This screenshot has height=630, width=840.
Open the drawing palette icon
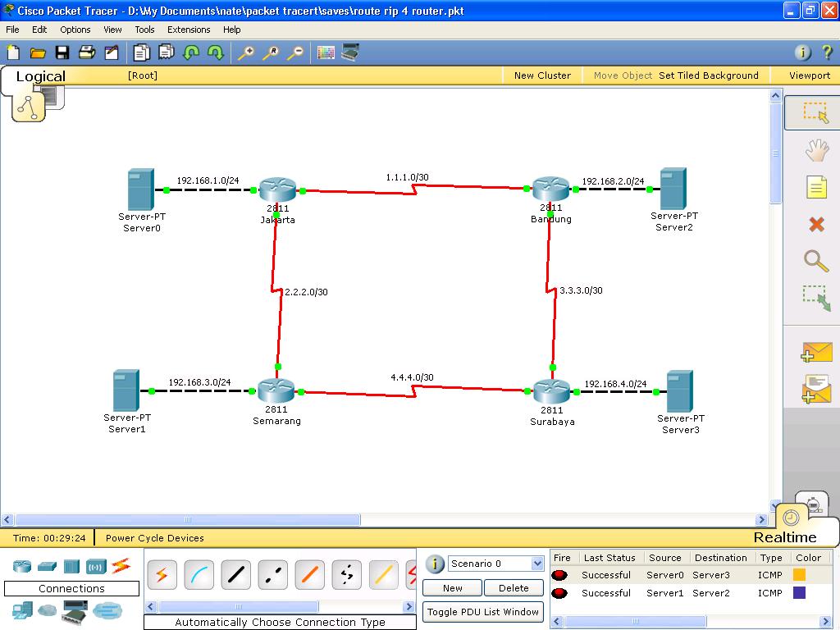326,52
